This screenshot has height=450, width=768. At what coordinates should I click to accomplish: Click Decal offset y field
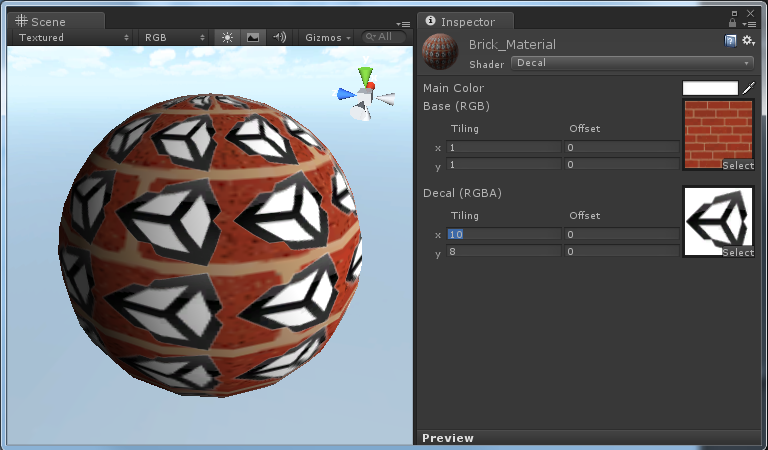pos(622,251)
